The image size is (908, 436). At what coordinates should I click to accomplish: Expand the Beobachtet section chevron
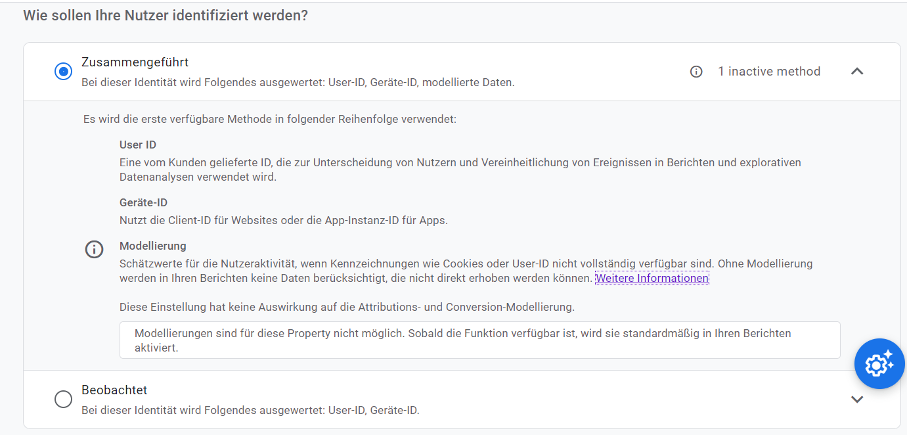pos(857,400)
